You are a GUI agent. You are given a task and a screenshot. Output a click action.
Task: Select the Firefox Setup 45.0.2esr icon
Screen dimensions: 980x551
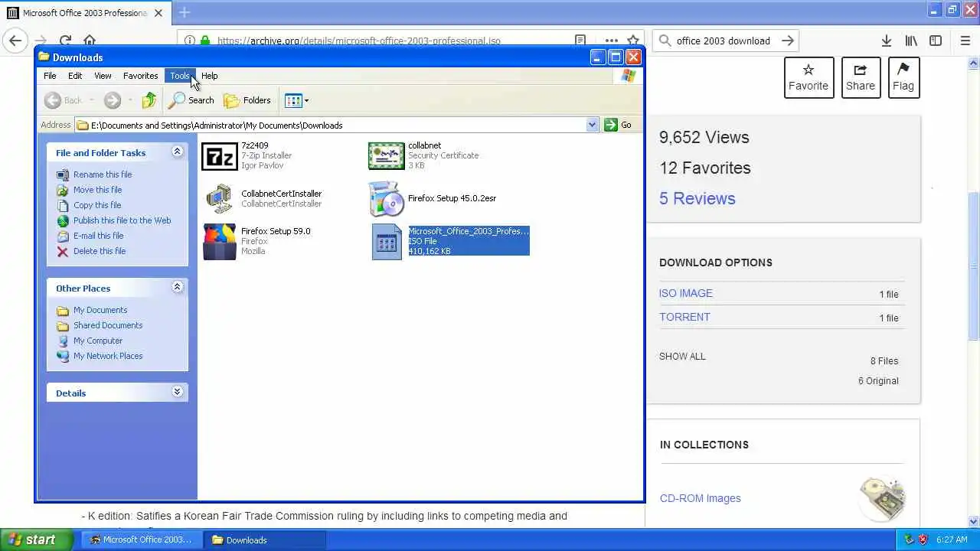pyautogui.click(x=386, y=199)
